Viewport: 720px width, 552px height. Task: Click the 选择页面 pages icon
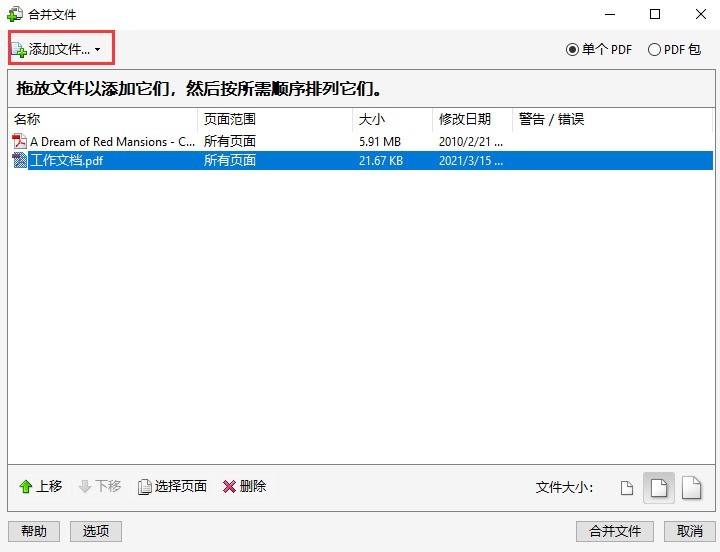coord(145,487)
